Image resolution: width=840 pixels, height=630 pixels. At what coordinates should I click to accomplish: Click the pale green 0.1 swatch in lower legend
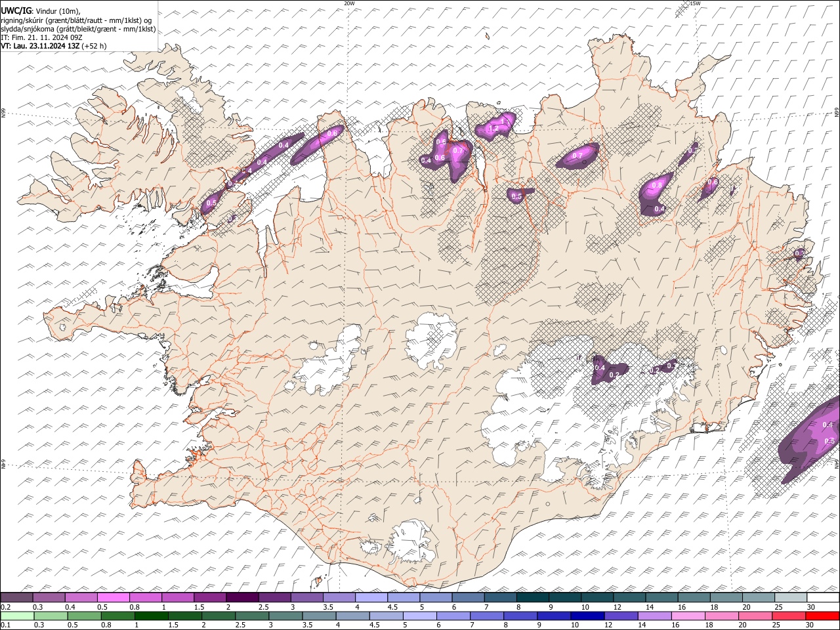pyautogui.click(x=17, y=616)
